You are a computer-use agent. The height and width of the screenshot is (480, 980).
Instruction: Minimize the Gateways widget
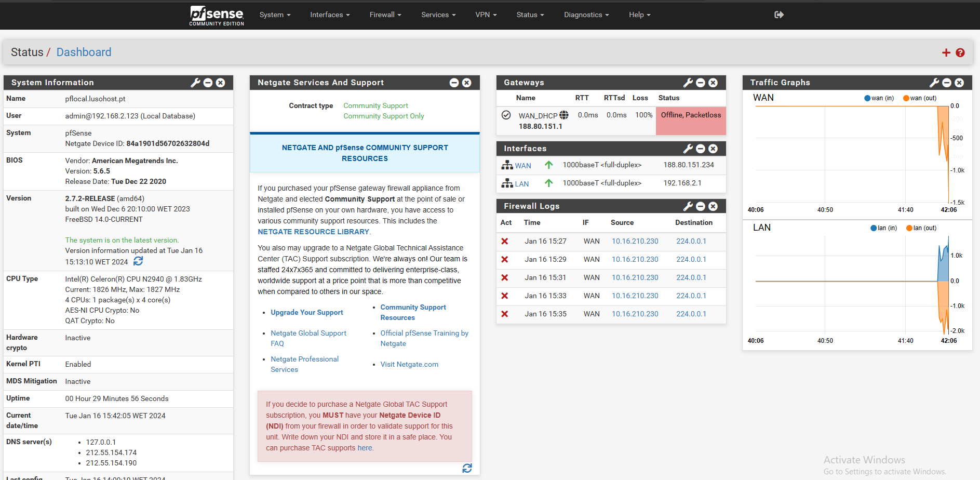tap(701, 83)
